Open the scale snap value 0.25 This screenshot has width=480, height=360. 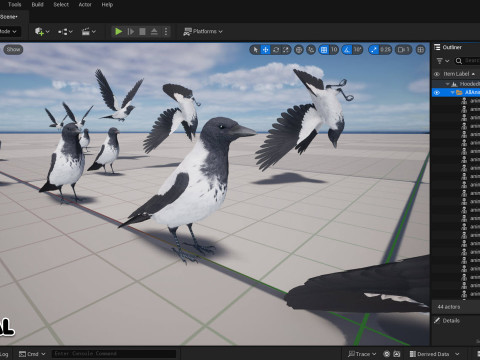click(385, 50)
